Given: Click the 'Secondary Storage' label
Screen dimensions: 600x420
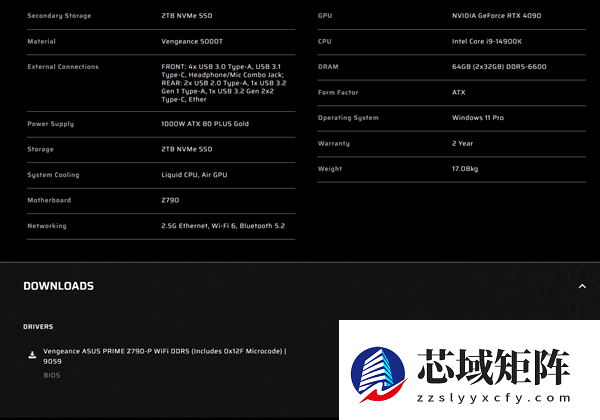Looking at the screenshot, I should point(59,16).
